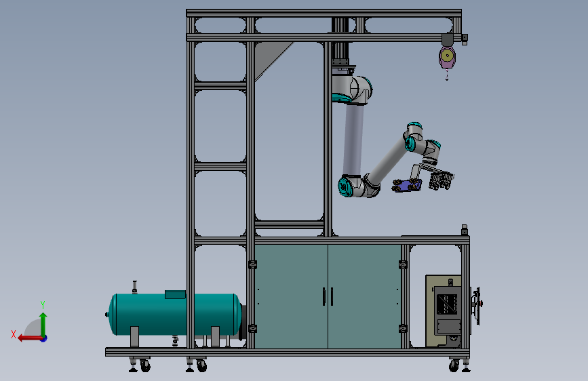This screenshot has width=588, height=381.
Task: Select the valve on top of air tank
Action: pos(135,287)
